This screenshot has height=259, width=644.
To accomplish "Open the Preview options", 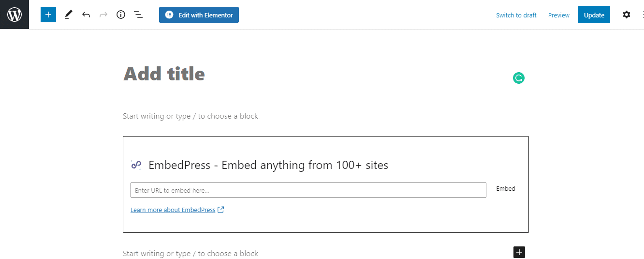I will [559, 15].
